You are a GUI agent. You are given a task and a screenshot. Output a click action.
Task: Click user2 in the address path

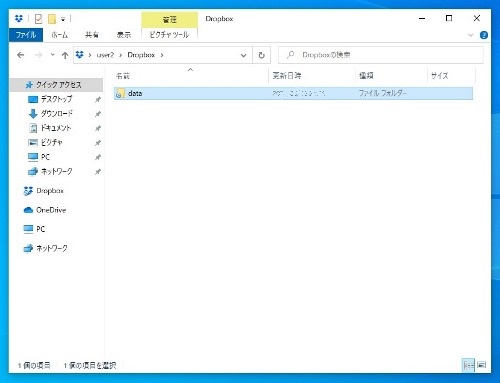pos(105,55)
